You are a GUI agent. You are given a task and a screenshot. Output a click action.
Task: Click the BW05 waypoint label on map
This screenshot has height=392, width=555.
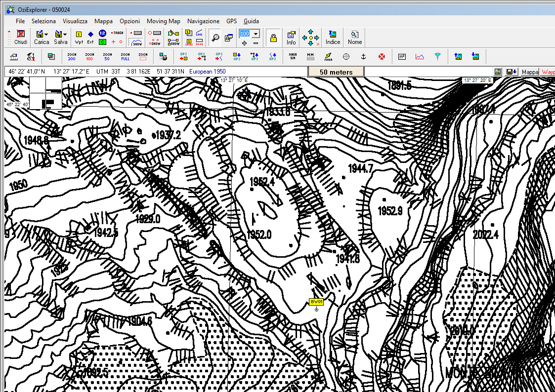pyautogui.click(x=316, y=302)
